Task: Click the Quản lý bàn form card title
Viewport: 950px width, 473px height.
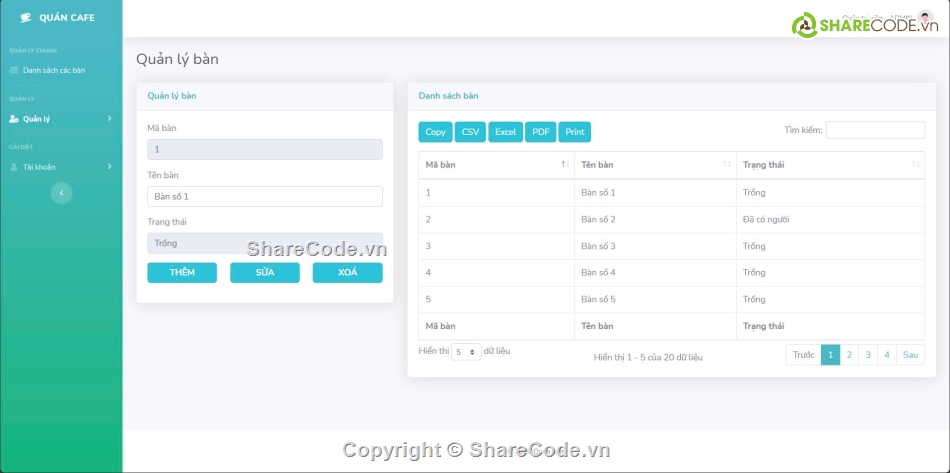Action: click(171, 96)
